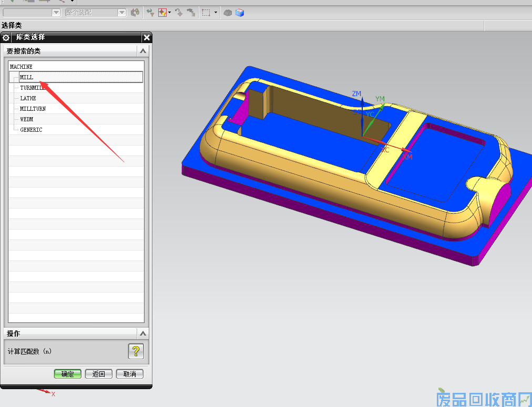This screenshot has height=407, width=532.
Task: Select GENERIC in the class tree
Action: pos(31,130)
